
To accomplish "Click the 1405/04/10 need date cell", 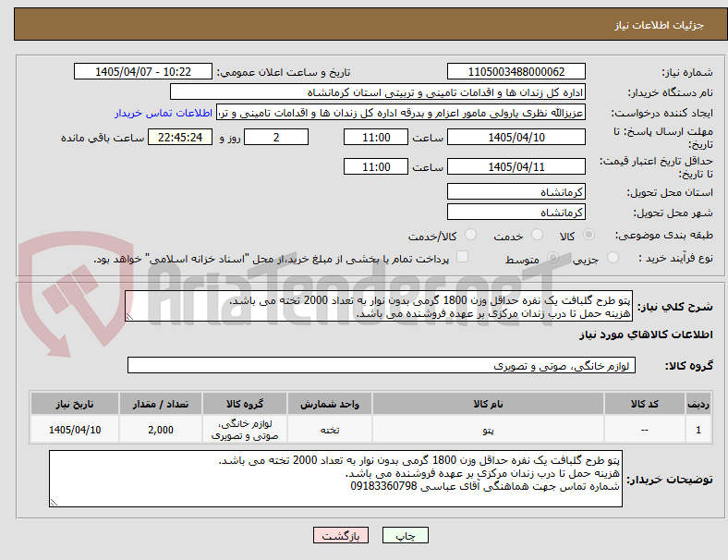I will 75,430.
